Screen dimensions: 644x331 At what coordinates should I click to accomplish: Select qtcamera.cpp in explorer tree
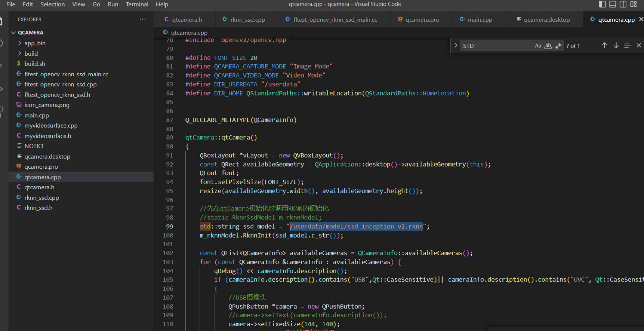[x=81, y=177]
